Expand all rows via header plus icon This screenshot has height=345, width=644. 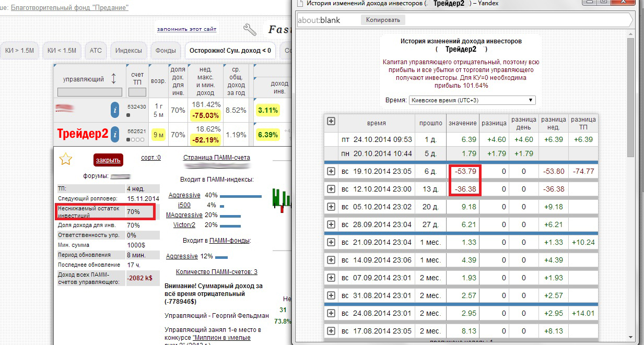coord(331,121)
